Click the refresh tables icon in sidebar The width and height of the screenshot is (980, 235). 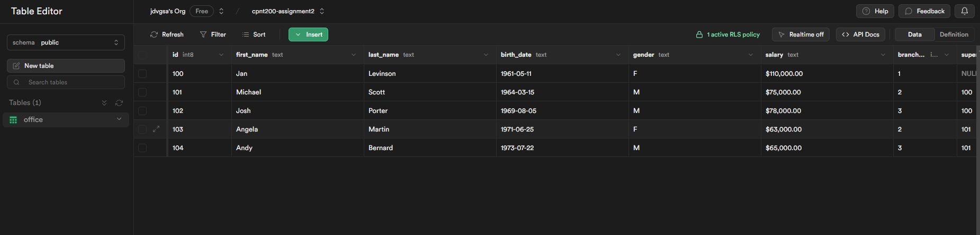click(x=119, y=103)
